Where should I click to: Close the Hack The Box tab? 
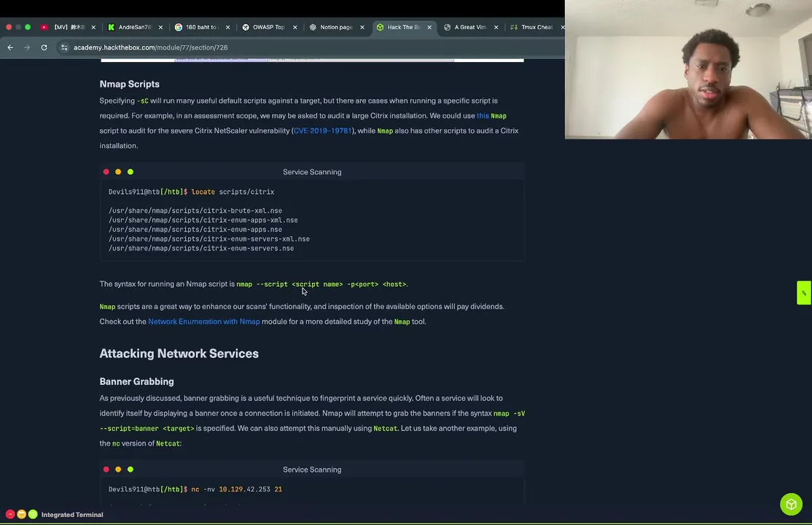[429, 27]
